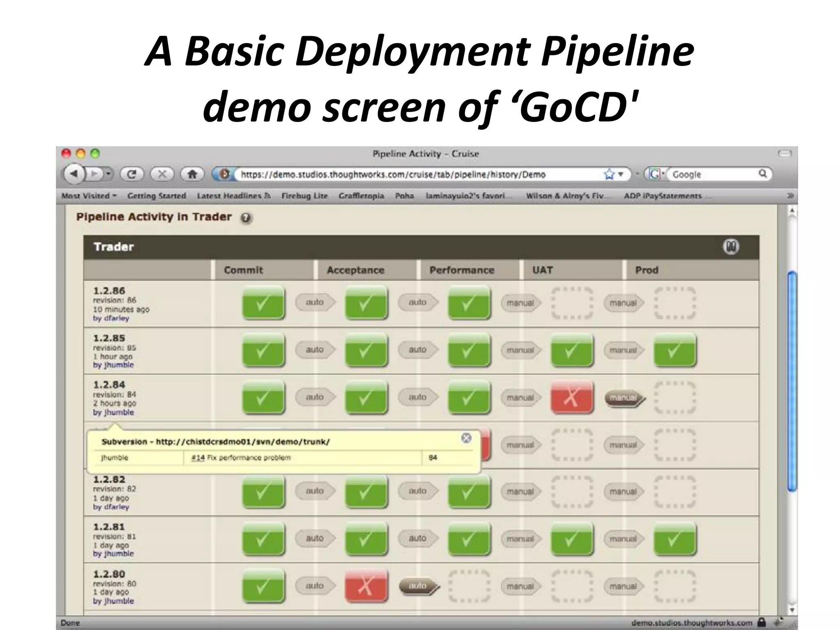Viewport: 840px width, 630px height.
Task: Open the address bar history dropdown arrow
Action: click(x=621, y=174)
